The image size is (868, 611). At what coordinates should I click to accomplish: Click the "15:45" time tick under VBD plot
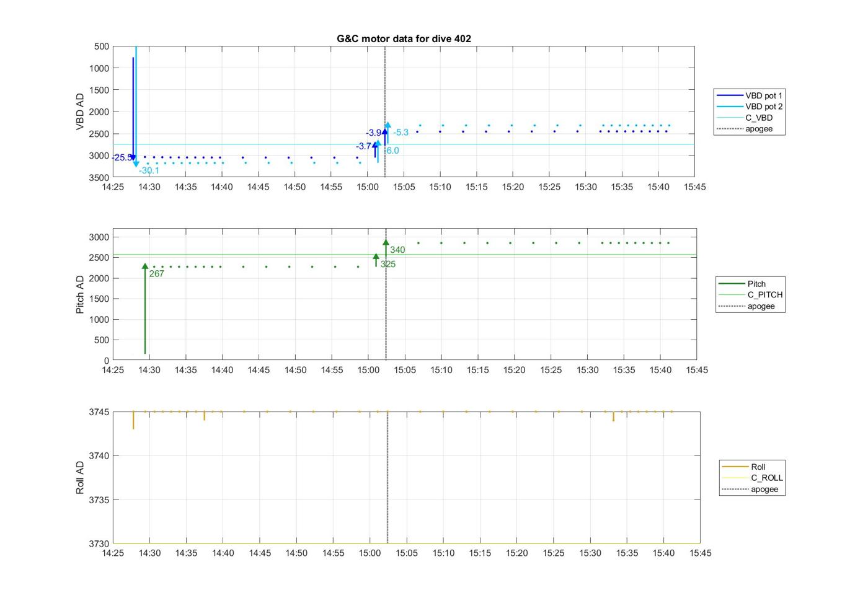click(x=695, y=187)
